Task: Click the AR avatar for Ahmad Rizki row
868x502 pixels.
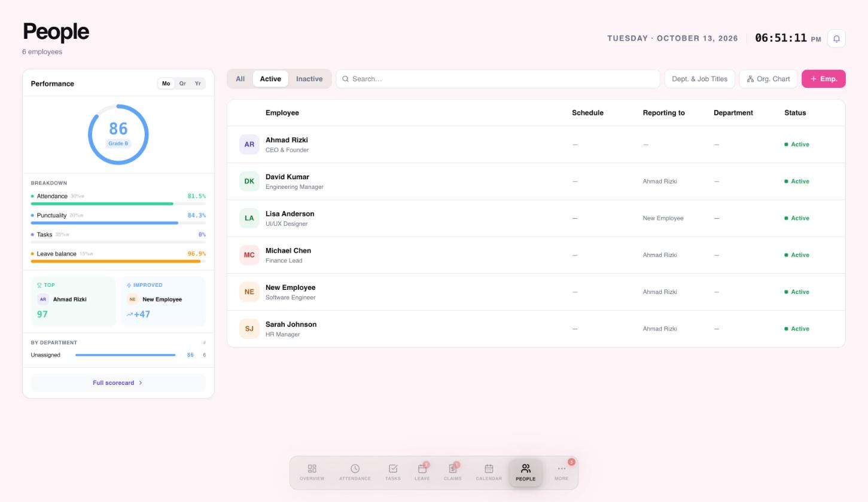Action: (x=249, y=145)
